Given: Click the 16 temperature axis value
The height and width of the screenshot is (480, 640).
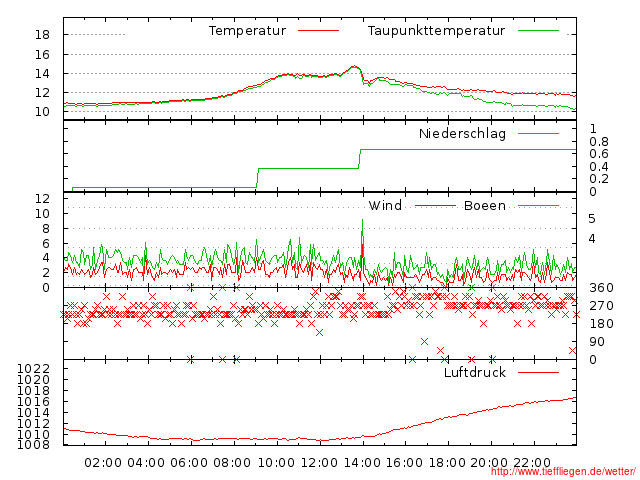Looking at the screenshot, I should coord(42,54).
